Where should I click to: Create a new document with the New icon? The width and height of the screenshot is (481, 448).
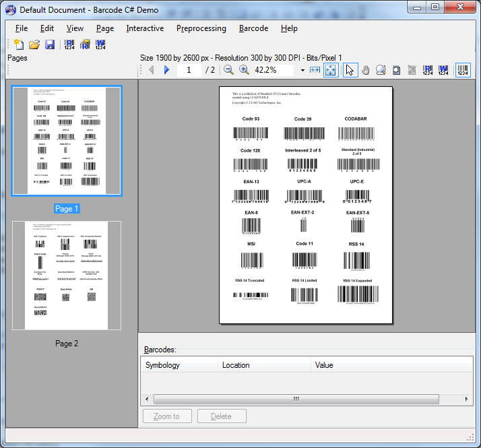19,44
